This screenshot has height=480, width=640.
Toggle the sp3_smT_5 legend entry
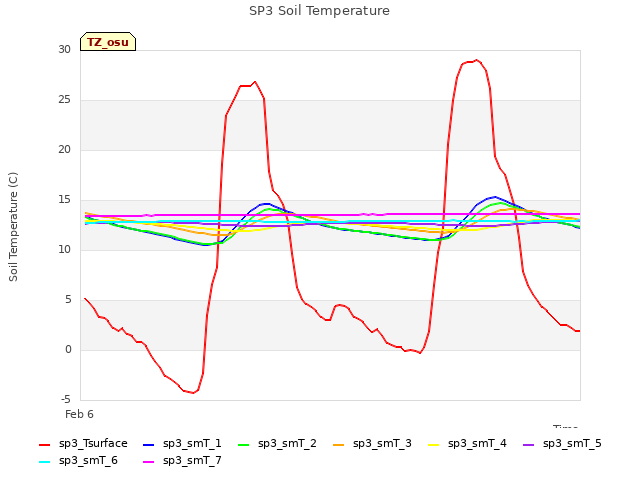(x=562, y=444)
